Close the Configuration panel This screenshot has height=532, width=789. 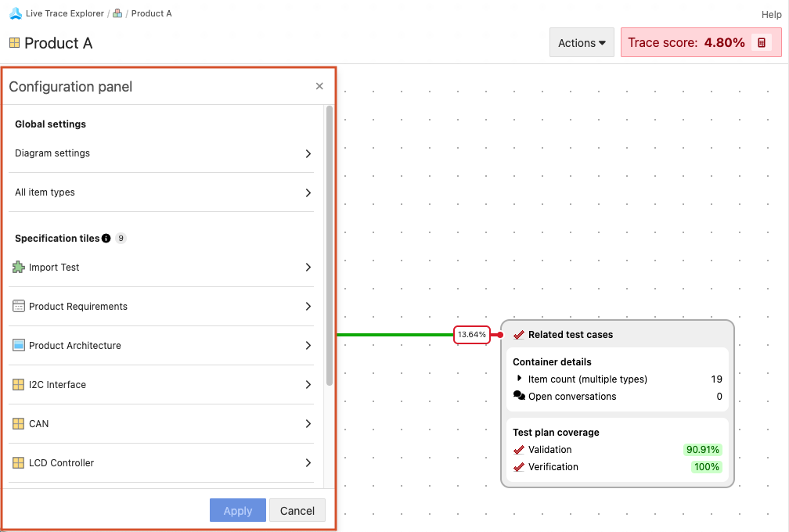click(319, 86)
